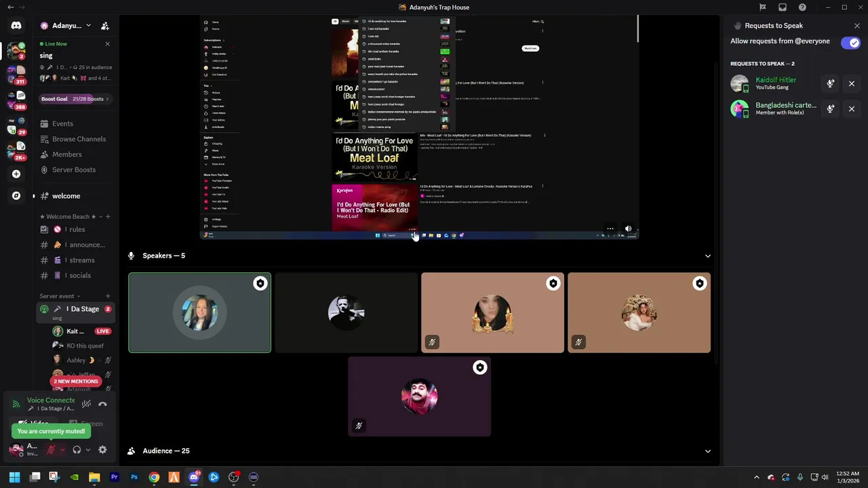Unmute yourself with the red microphone

coord(50,450)
